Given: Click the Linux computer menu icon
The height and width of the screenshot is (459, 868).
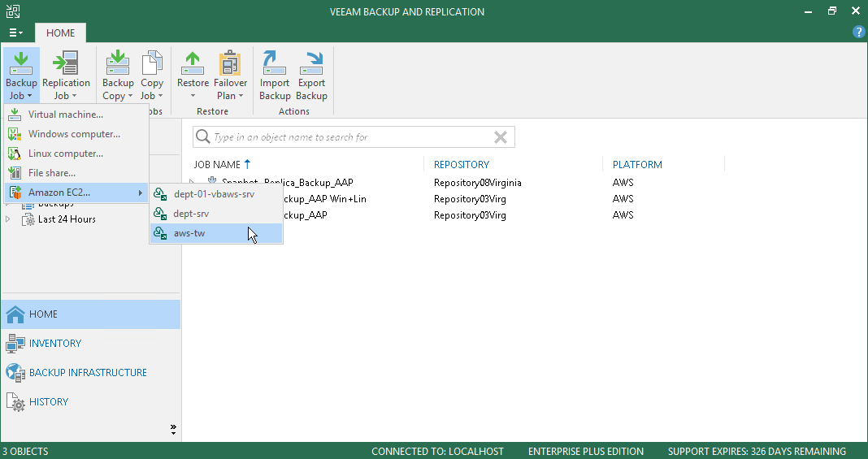Looking at the screenshot, I should point(15,154).
